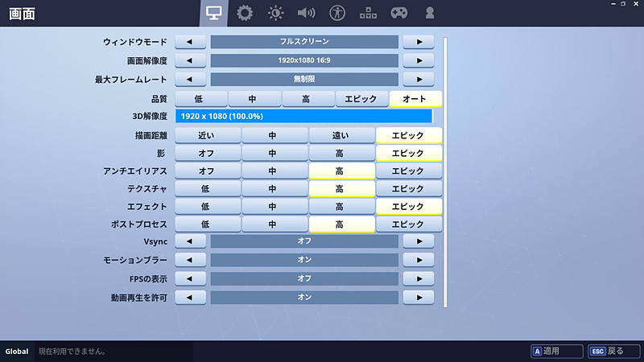This screenshot has height=362, width=644.
Task: Set 影 to エピック
Action: pyautogui.click(x=409, y=153)
